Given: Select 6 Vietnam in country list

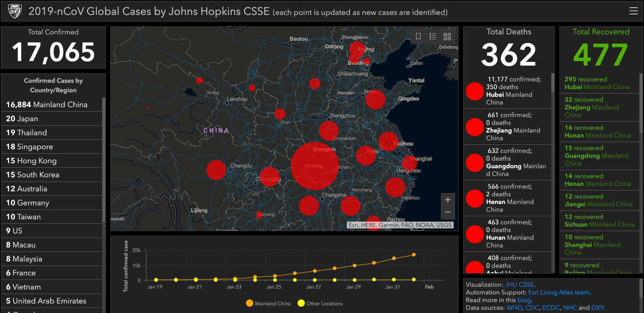Looking at the screenshot, I should 52,287.
